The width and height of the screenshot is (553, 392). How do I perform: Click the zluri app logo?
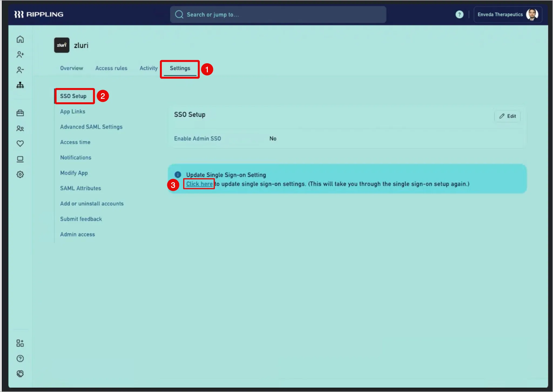tap(62, 45)
